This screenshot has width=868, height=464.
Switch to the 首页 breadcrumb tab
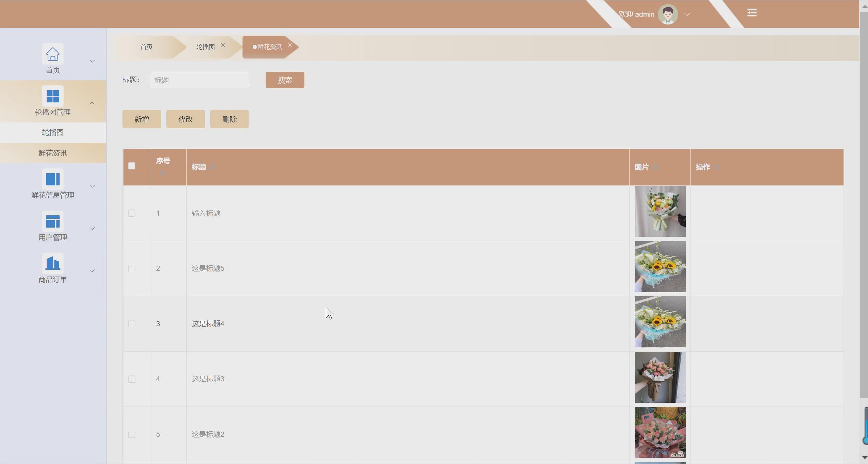[146, 47]
